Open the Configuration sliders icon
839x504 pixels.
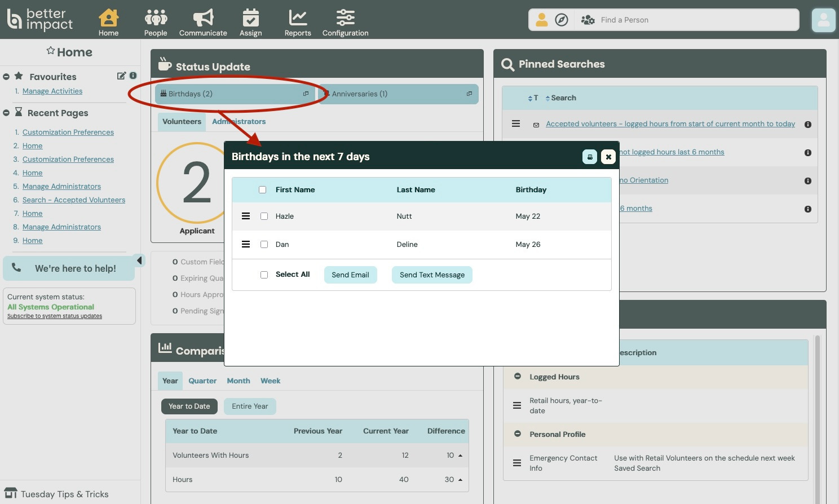pos(345,19)
